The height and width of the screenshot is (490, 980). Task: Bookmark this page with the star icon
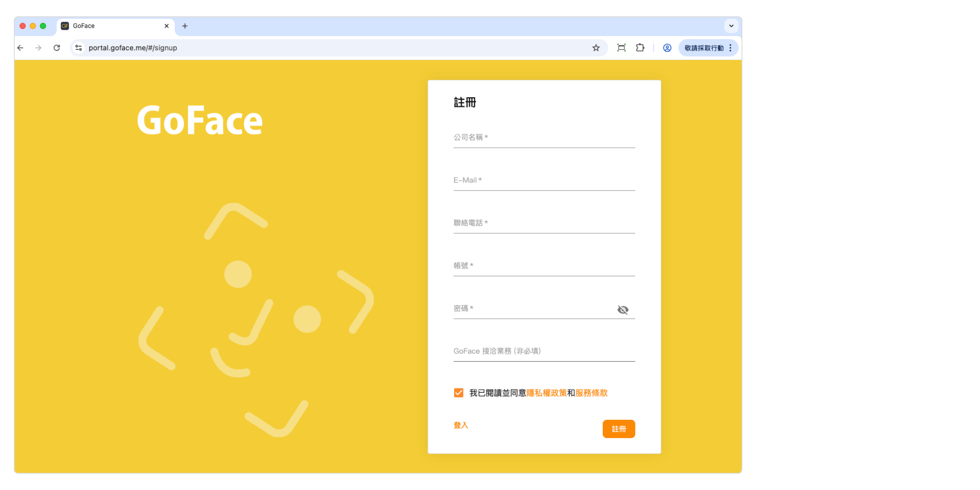[x=596, y=48]
